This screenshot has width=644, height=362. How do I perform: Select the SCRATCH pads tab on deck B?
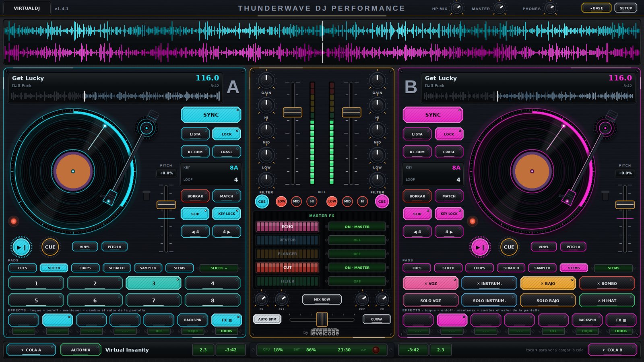pos(511,268)
